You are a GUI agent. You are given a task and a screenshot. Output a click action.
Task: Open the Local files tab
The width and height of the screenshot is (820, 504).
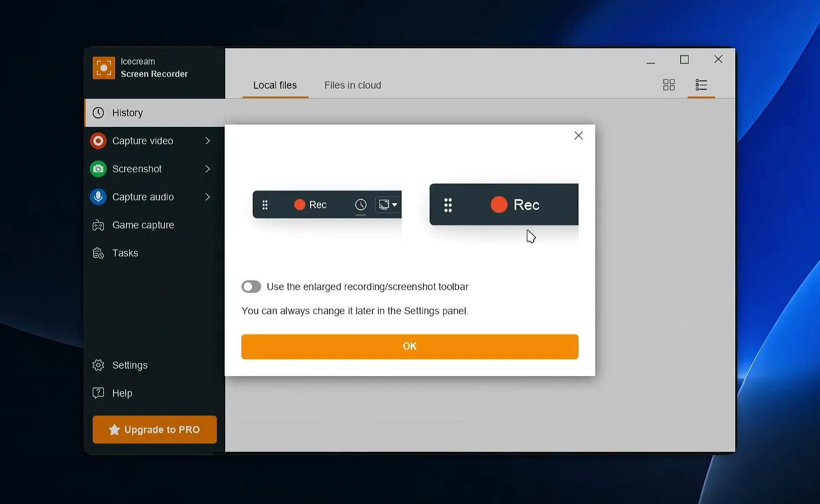pos(275,85)
